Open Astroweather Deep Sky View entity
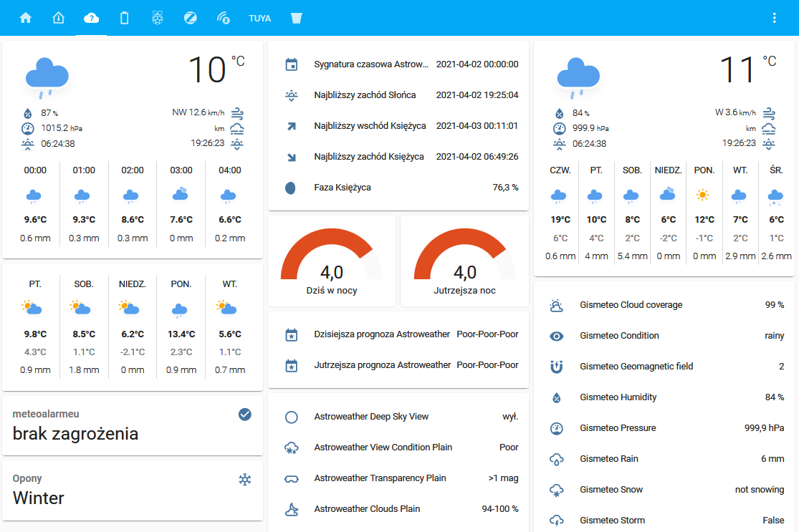 pyautogui.click(x=398, y=417)
